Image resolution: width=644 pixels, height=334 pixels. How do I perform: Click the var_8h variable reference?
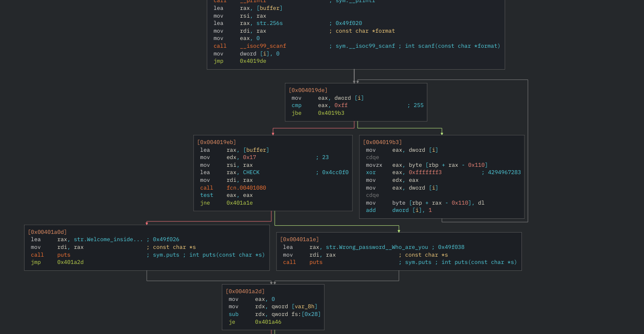tap(304, 306)
